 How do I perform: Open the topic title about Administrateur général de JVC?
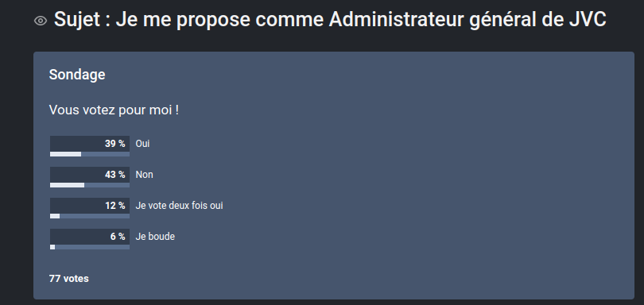(x=330, y=19)
